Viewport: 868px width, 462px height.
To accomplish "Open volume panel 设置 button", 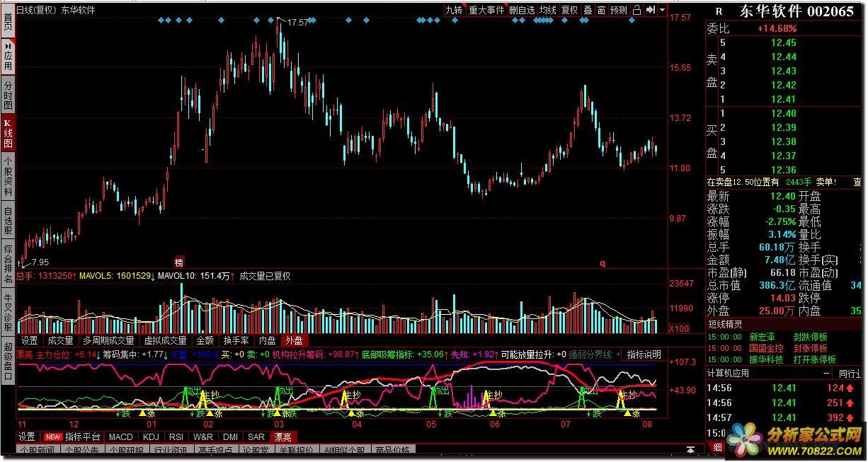I will click(x=29, y=340).
